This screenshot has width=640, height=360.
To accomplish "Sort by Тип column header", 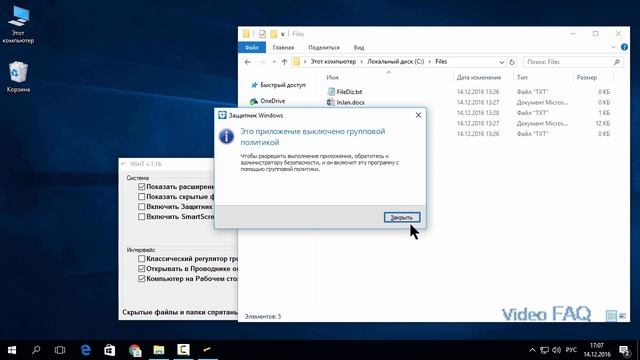I will (x=522, y=77).
